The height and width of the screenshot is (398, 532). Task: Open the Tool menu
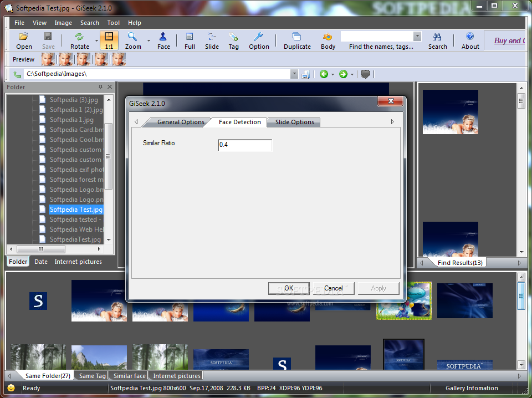pos(113,23)
